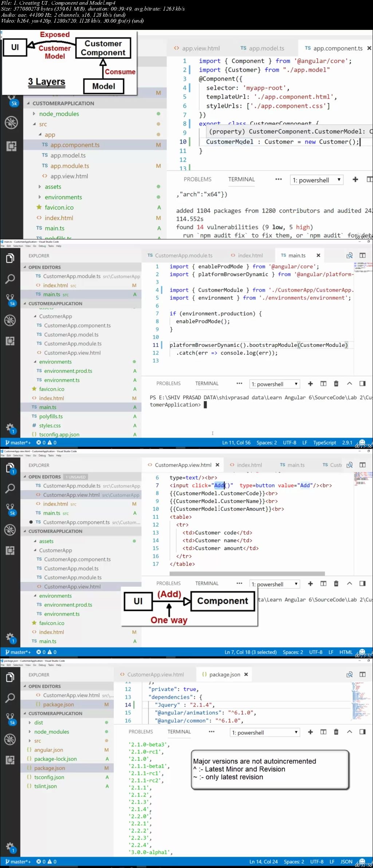The width and height of the screenshot is (373, 868).
Task: Toggle panel position in the package.json window
Action: point(362,732)
